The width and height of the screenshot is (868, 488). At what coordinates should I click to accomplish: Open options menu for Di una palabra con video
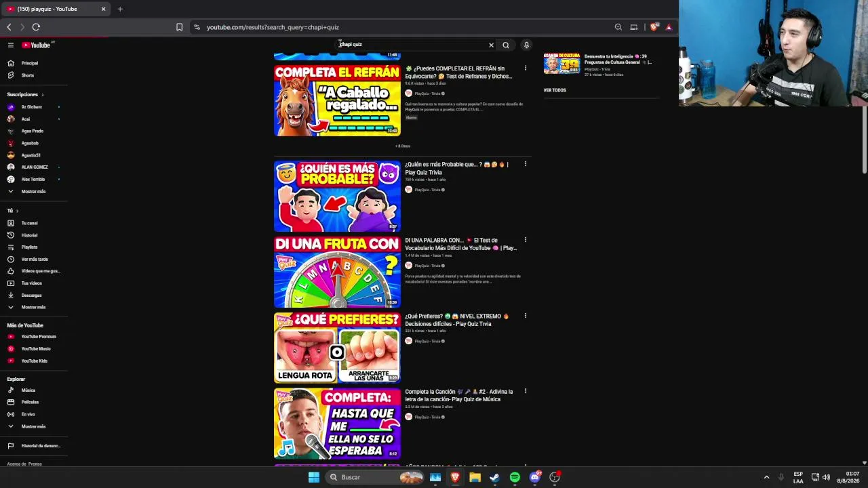click(526, 240)
